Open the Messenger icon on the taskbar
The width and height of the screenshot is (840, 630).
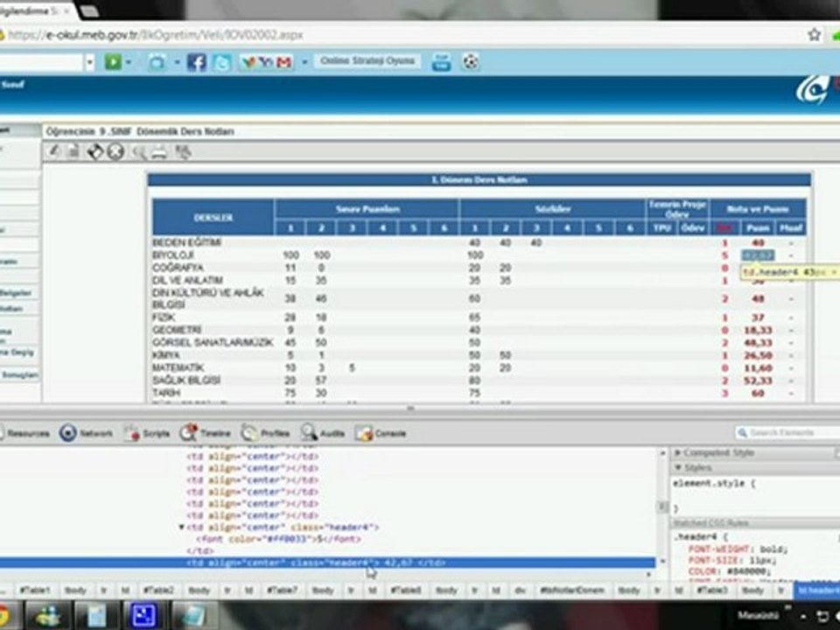pyautogui.click(x=47, y=616)
